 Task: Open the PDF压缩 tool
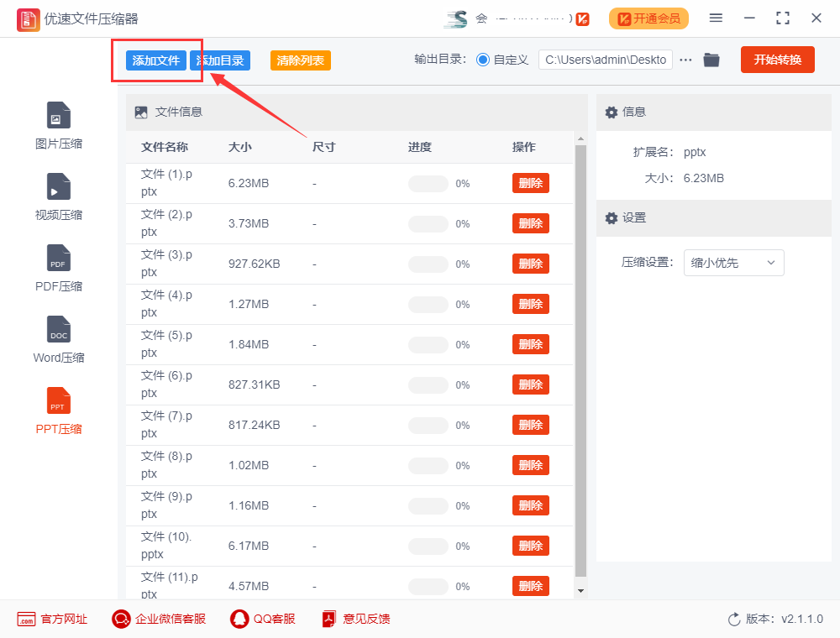click(59, 268)
